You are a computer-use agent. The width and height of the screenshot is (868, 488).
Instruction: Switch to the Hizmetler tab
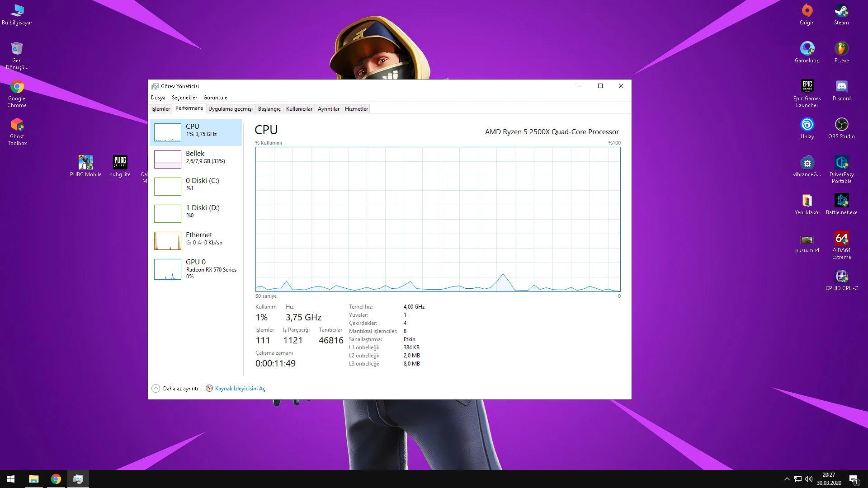pyautogui.click(x=356, y=109)
